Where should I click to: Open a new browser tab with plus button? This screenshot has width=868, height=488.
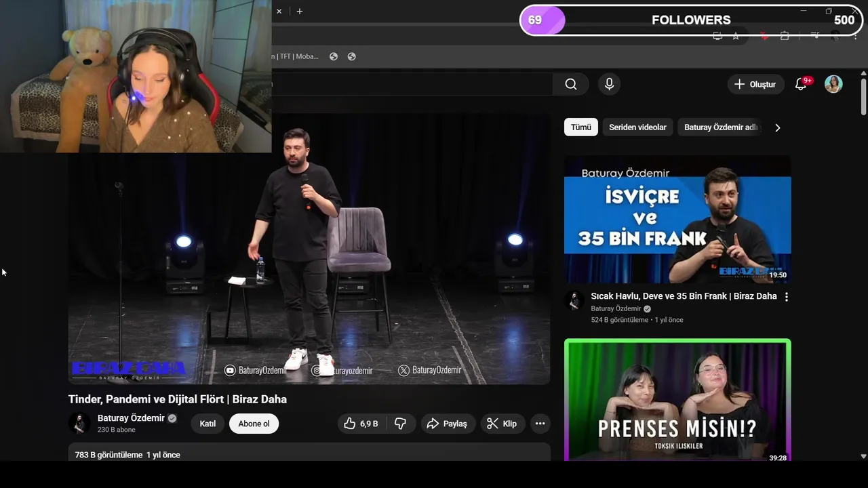point(300,11)
